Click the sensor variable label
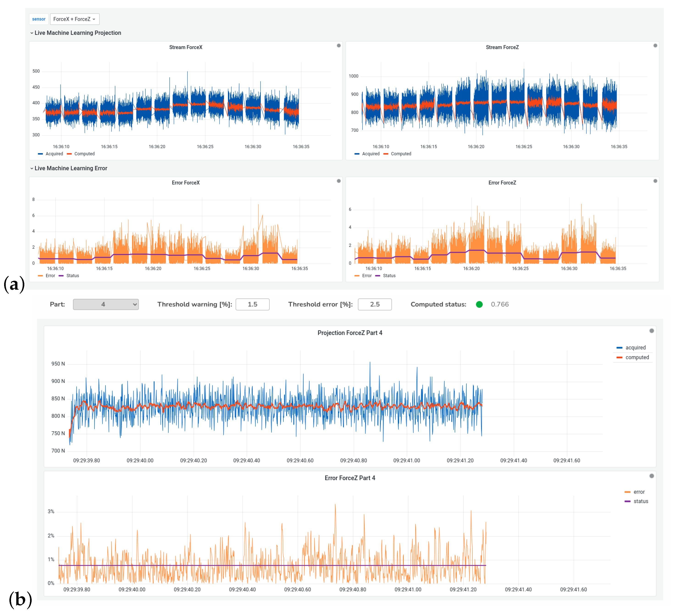673x616 pixels. pyautogui.click(x=39, y=19)
